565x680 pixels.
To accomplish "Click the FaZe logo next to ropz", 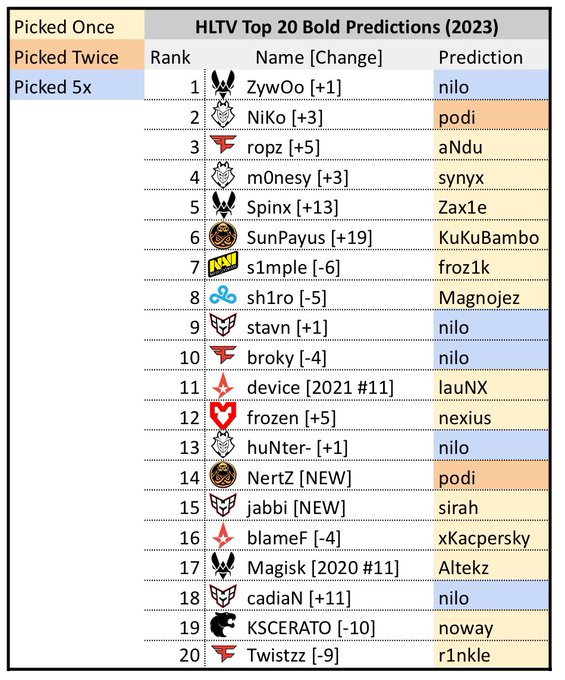I will pos(223,144).
